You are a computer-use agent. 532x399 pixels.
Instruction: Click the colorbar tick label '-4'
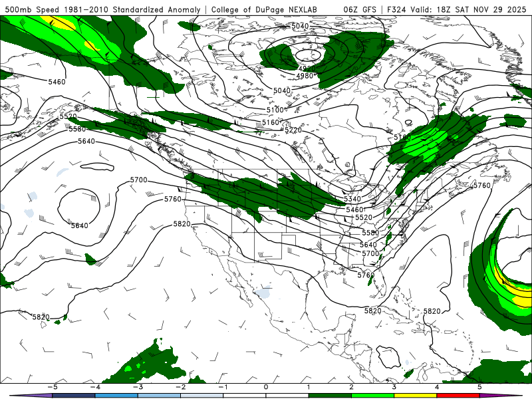[94, 387]
